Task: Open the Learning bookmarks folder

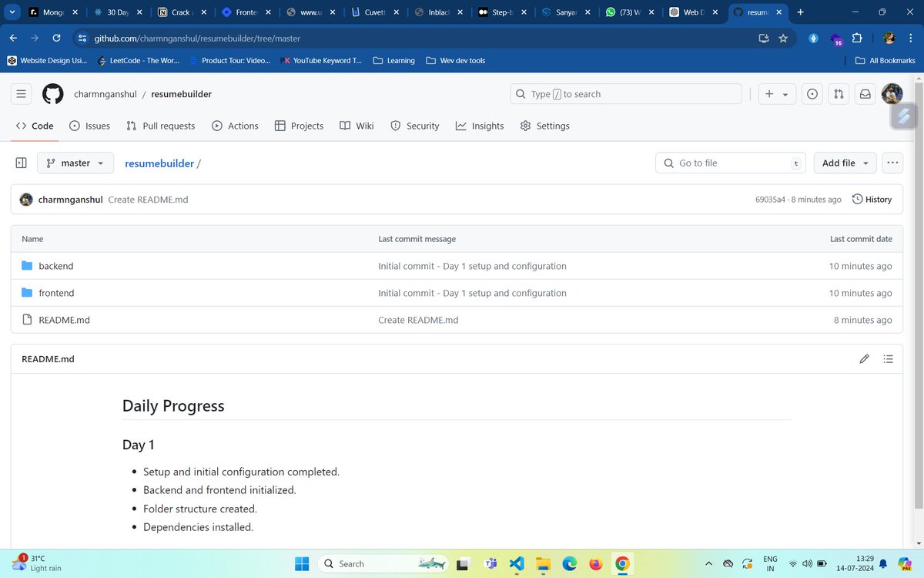Action: [393, 60]
